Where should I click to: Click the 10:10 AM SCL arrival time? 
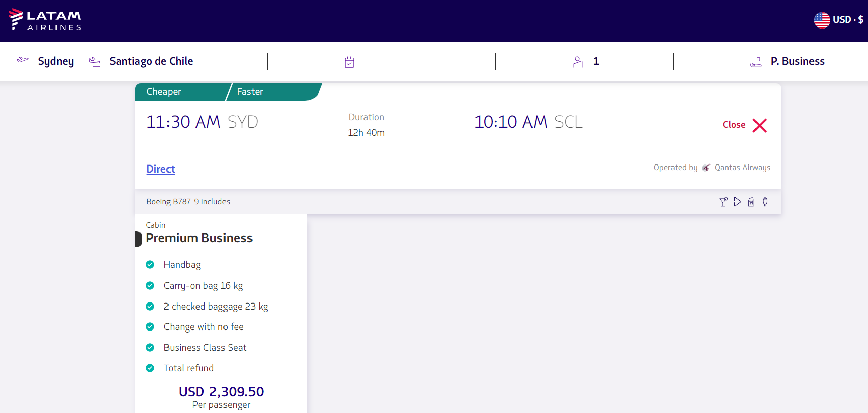528,122
